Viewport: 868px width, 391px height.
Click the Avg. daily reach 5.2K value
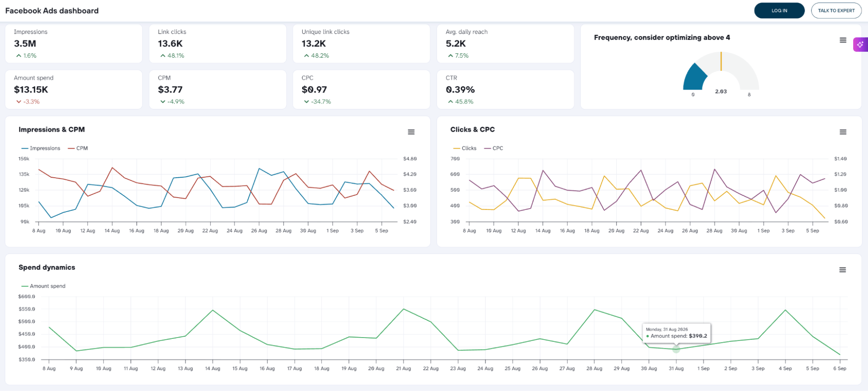(x=455, y=43)
